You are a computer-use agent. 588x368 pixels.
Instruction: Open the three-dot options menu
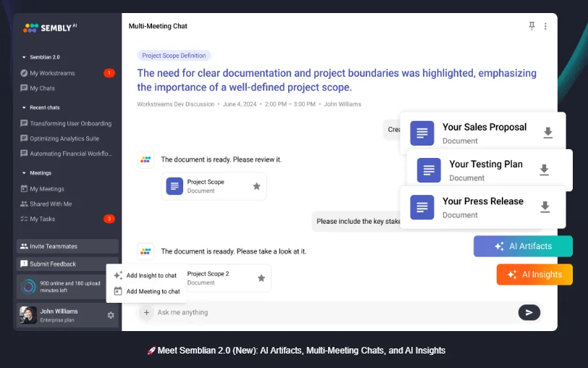pyautogui.click(x=545, y=26)
